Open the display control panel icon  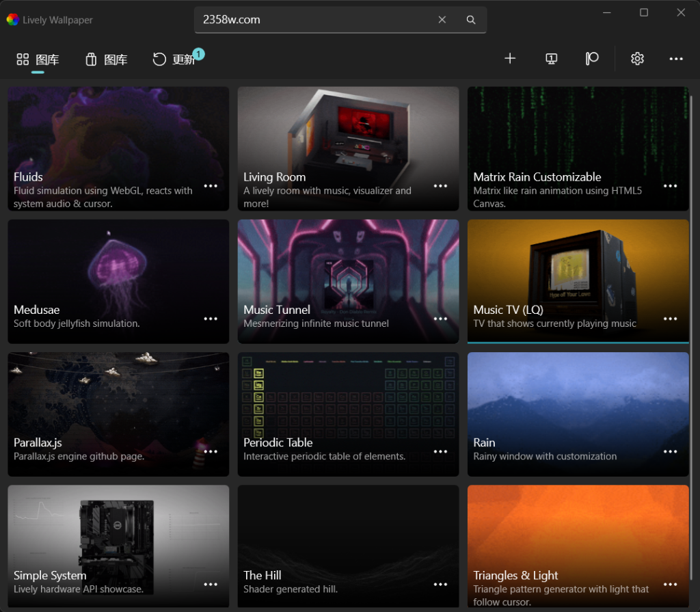click(x=552, y=59)
